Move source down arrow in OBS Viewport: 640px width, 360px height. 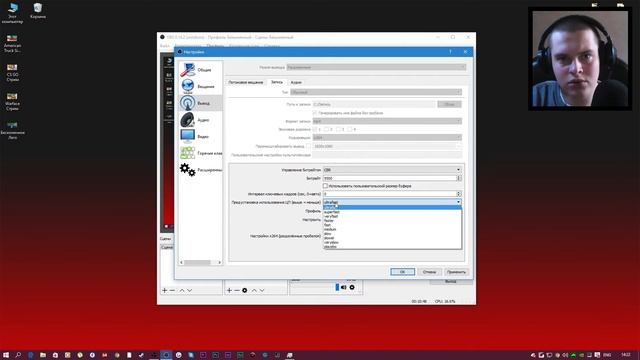tap(262, 290)
